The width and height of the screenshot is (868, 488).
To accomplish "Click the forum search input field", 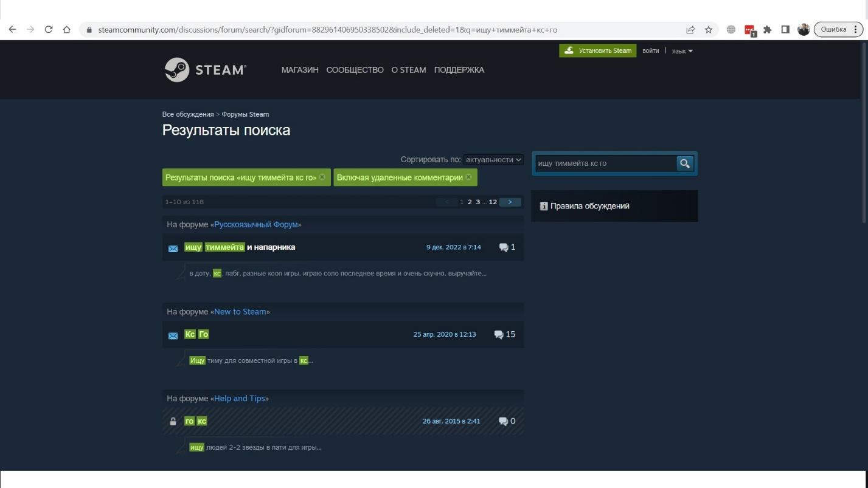I will click(605, 163).
